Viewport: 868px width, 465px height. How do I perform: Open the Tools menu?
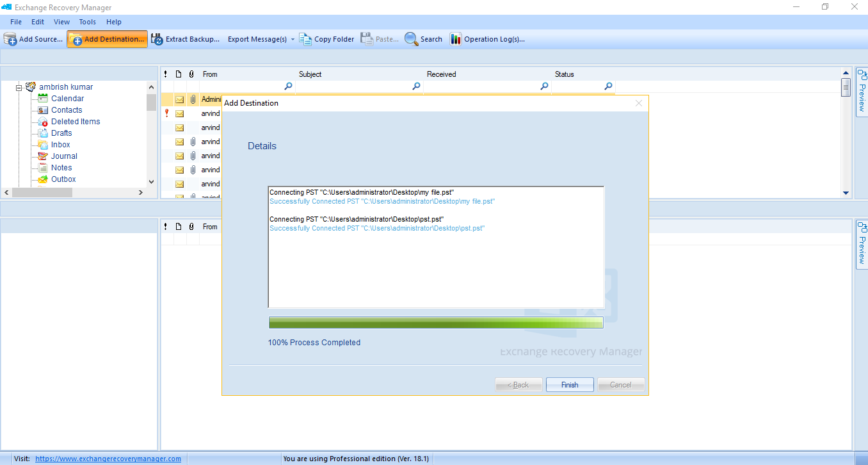pos(88,22)
